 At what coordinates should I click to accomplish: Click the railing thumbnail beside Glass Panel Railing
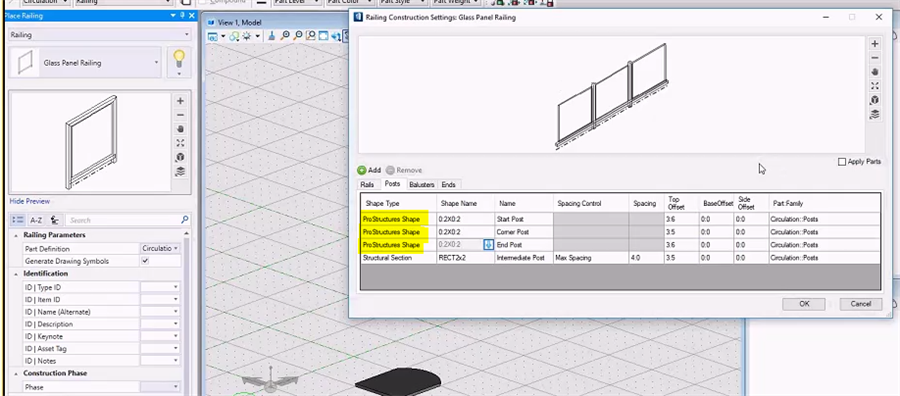25,63
